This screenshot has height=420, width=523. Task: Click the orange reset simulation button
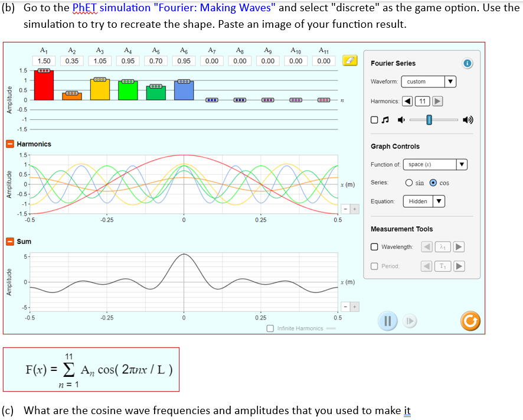coord(470,321)
